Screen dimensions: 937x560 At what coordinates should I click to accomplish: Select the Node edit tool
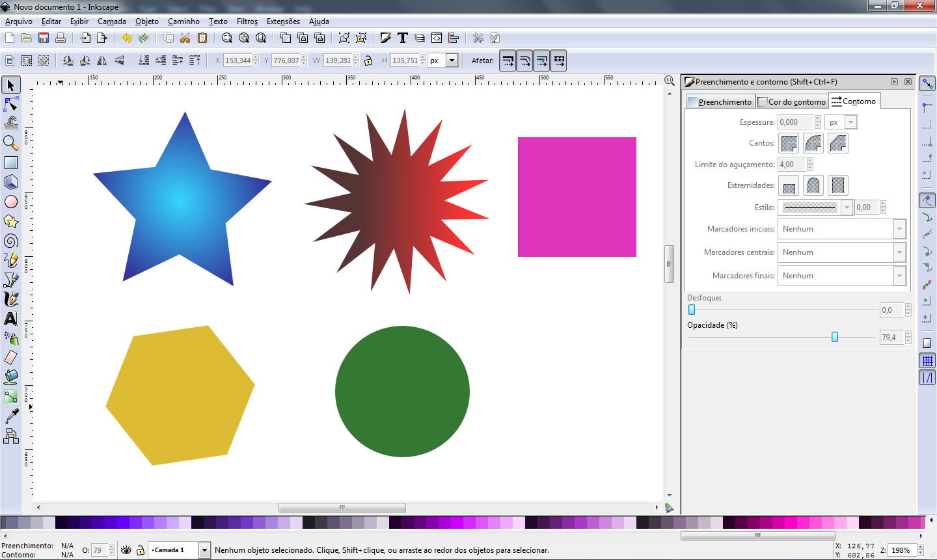[11, 104]
